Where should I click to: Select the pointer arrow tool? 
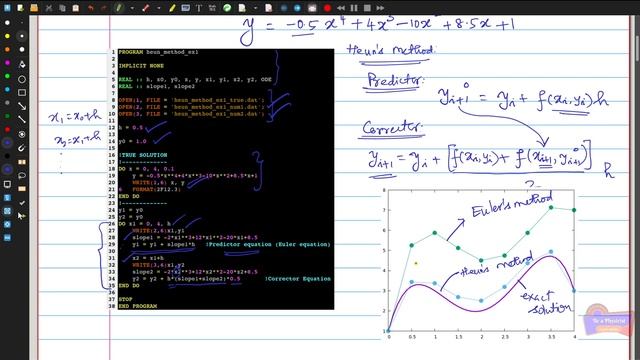21,216
